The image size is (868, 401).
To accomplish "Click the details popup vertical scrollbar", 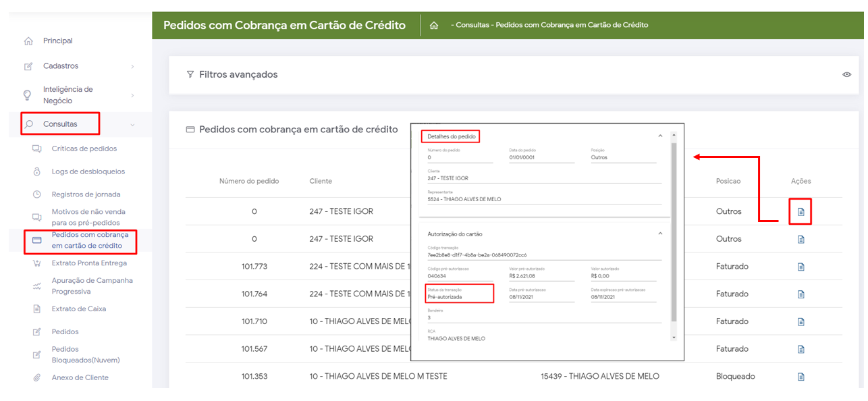I will pos(673,230).
